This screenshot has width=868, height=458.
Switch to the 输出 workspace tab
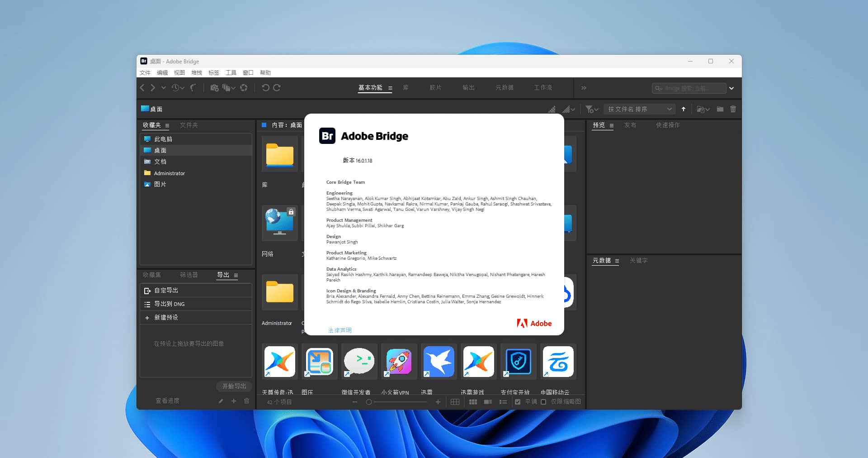[x=468, y=88]
